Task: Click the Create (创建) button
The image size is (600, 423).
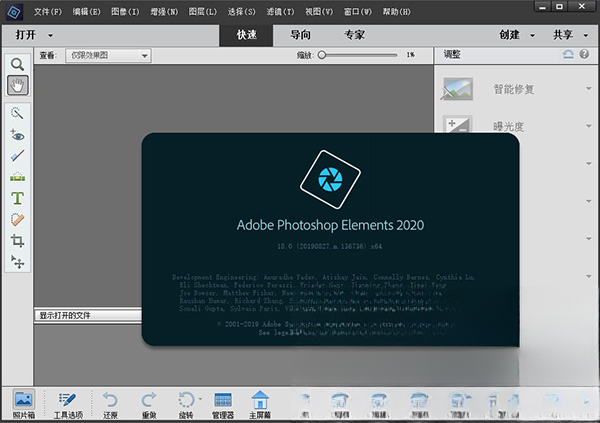Action: (509, 35)
